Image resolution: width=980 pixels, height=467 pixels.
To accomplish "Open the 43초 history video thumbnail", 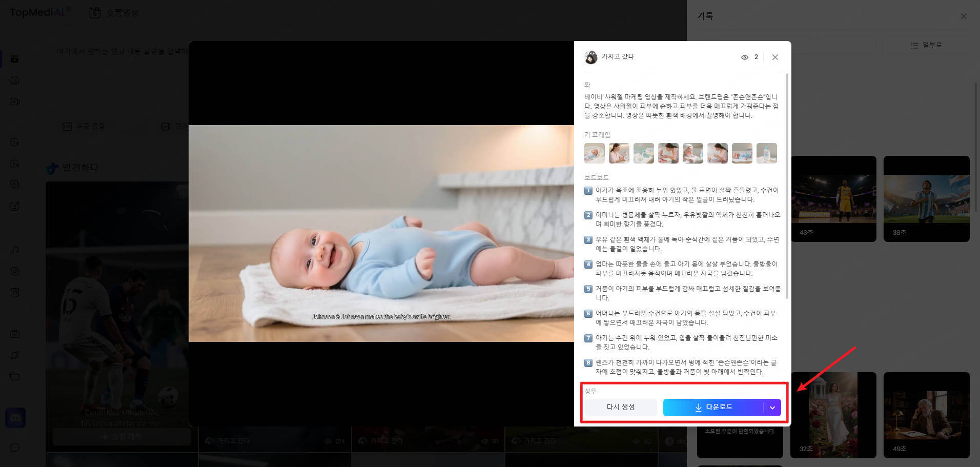I will [x=833, y=199].
